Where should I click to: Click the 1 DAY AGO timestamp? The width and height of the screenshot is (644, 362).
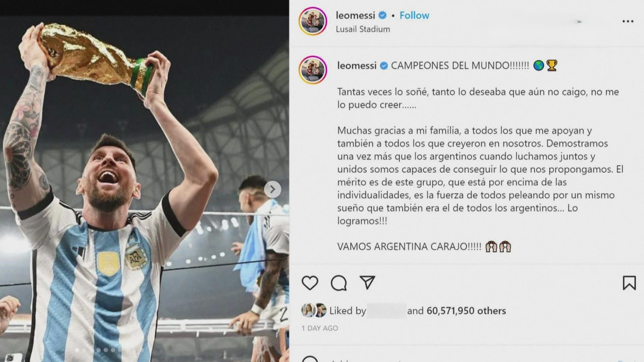coord(320,328)
